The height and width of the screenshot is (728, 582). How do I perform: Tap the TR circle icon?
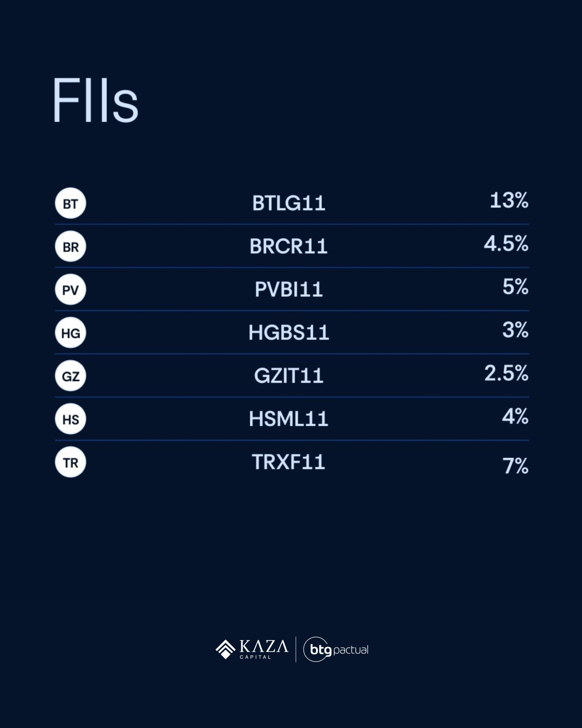[70, 462]
